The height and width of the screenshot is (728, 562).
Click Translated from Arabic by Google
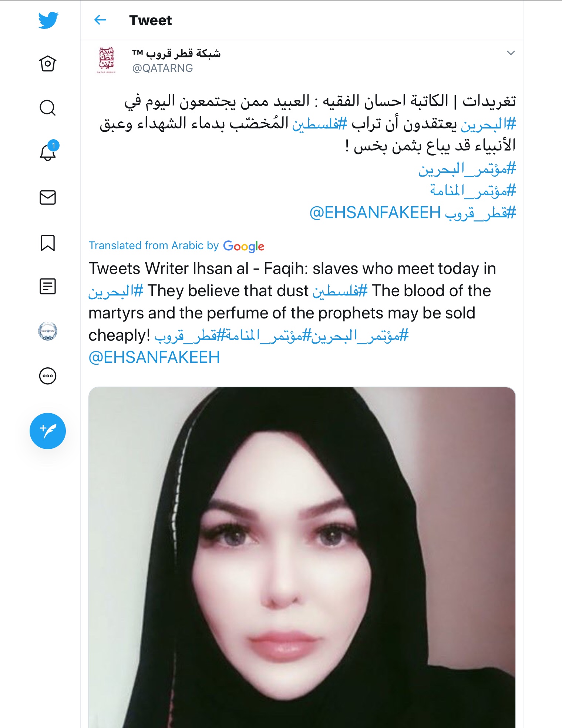pyautogui.click(x=176, y=246)
